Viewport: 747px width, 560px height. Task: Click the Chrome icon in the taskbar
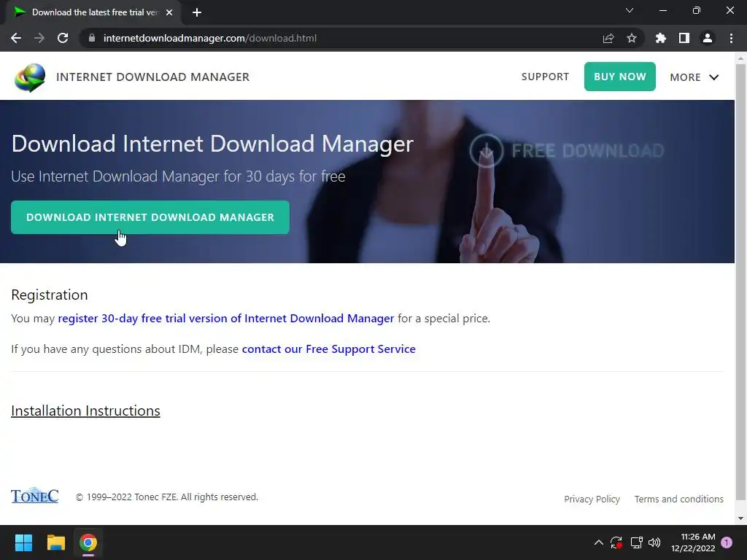[x=88, y=542]
